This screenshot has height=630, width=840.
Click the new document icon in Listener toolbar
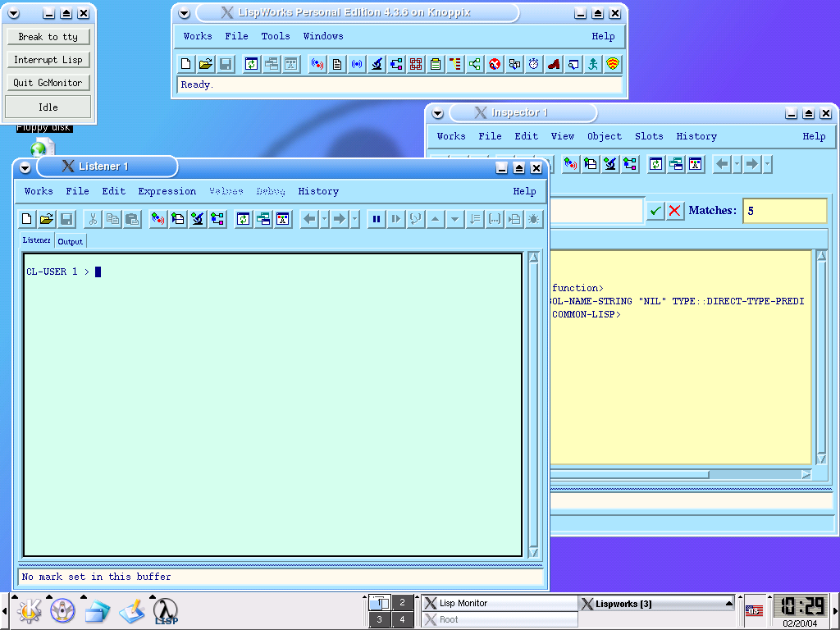pyautogui.click(x=26, y=219)
